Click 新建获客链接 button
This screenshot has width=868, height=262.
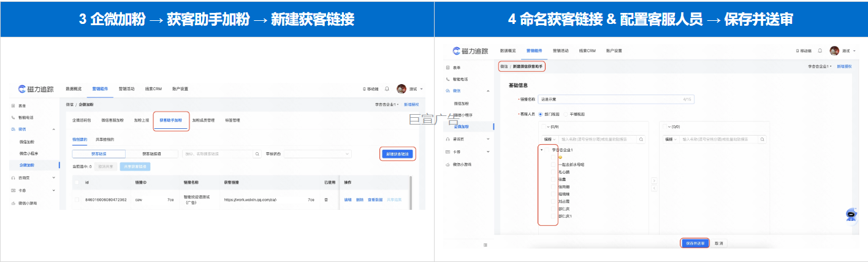pyautogui.click(x=398, y=154)
